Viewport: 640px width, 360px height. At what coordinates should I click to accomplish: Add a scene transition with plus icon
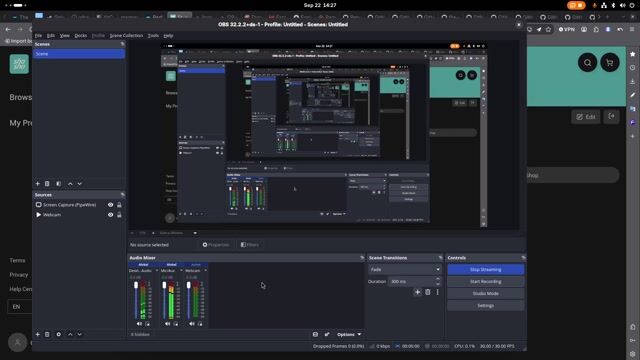[x=417, y=292]
